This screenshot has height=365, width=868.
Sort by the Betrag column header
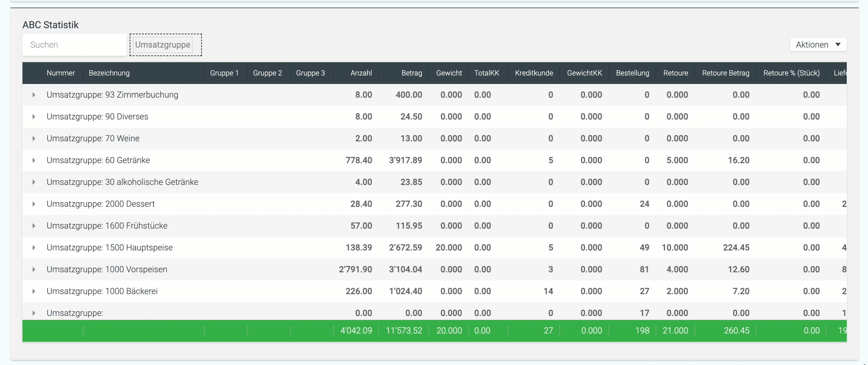coord(412,73)
